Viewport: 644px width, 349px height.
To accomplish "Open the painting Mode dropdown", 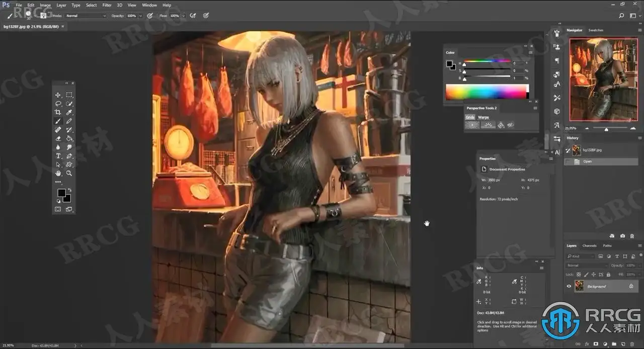I will click(x=86, y=16).
